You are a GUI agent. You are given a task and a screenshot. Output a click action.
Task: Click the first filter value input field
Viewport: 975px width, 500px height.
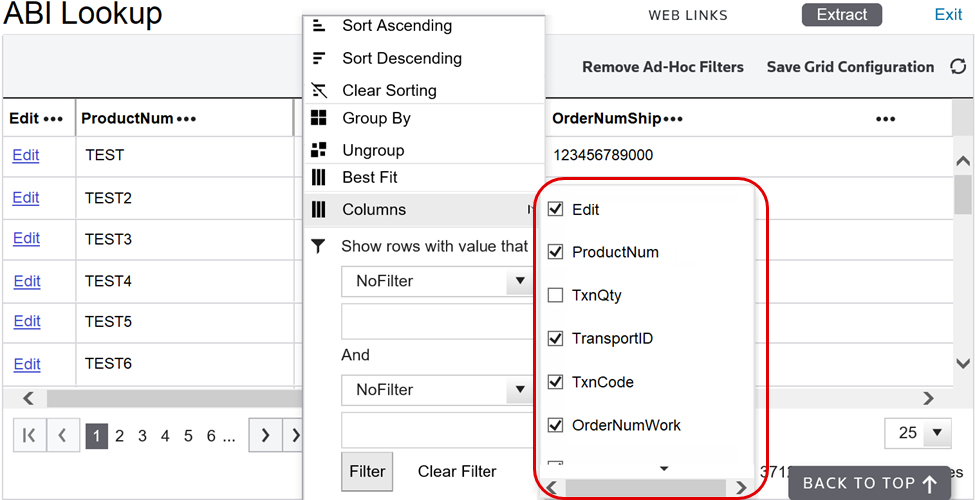coord(436,322)
